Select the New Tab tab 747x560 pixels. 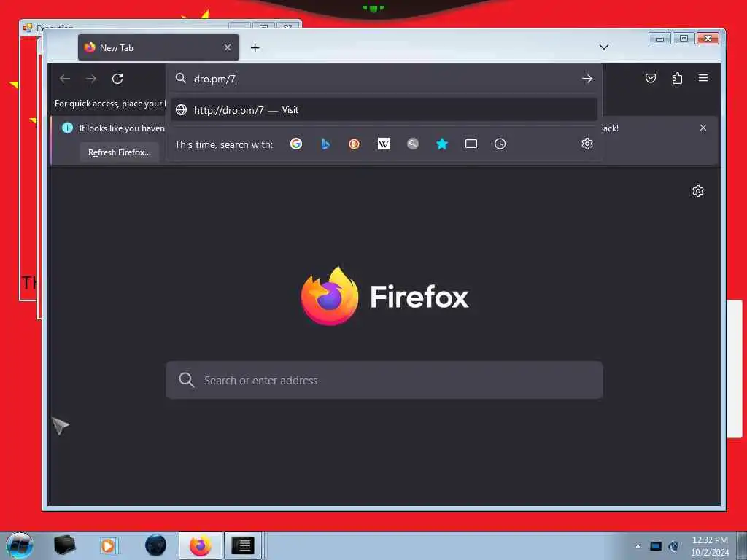[x=158, y=47]
